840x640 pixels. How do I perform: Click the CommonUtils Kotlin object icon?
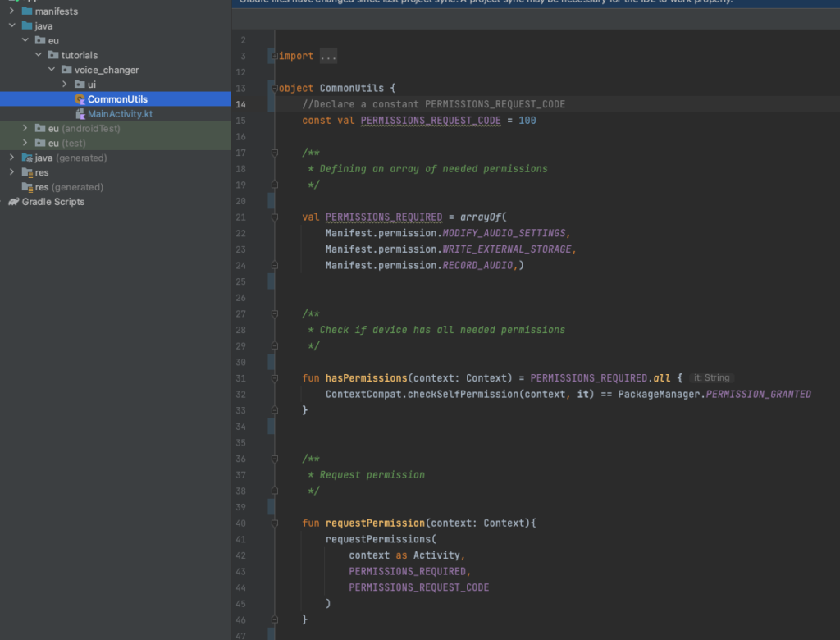point(80,99)
